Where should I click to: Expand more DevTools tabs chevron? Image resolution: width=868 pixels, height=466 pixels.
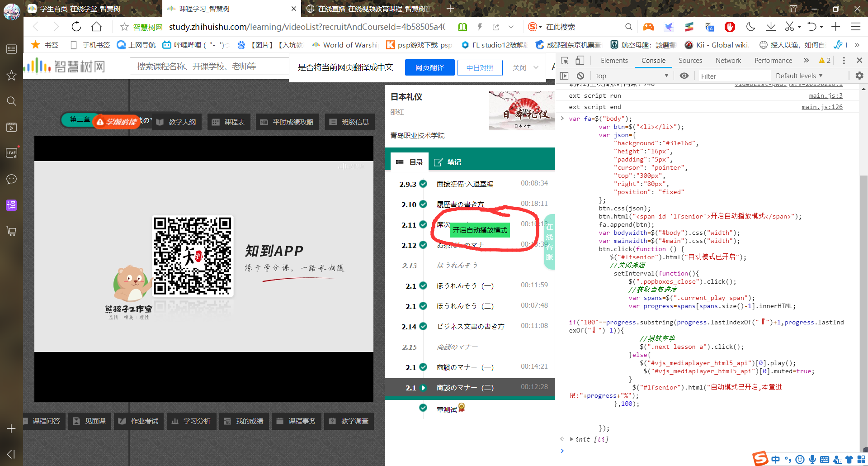tap(806, 60)
